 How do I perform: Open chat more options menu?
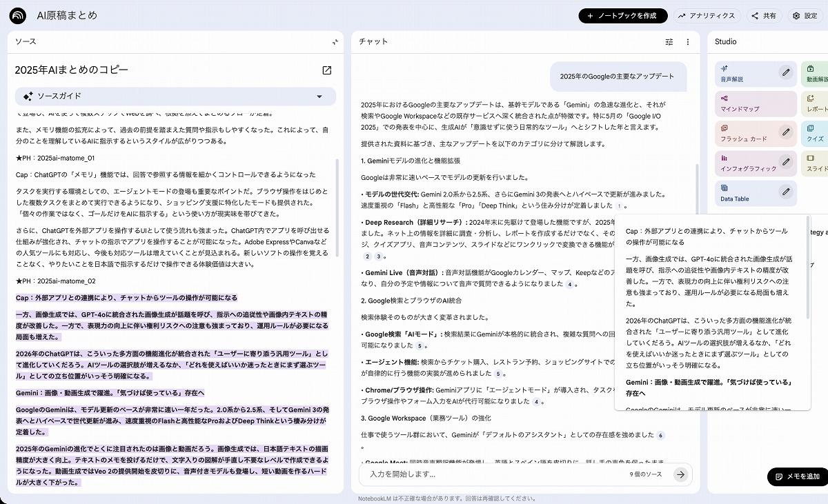(687, 42)
